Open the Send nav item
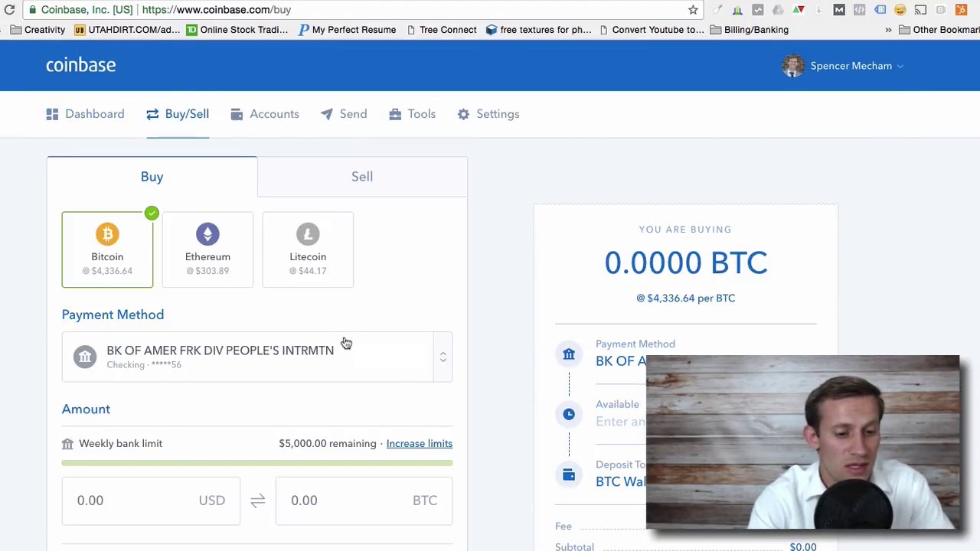 pyautogui.click(x=344, y=114)
